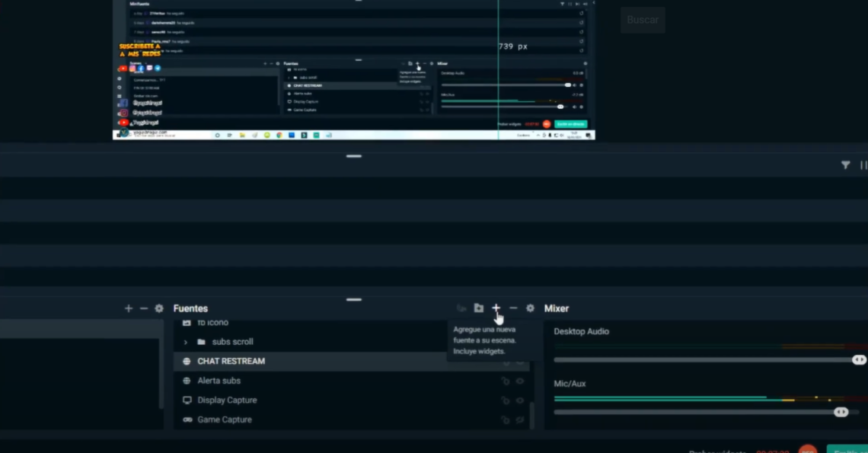The width and height of the screenshot is (868, 453).
Task: Expand the subs scroll folder
Action: pos(186,341)
